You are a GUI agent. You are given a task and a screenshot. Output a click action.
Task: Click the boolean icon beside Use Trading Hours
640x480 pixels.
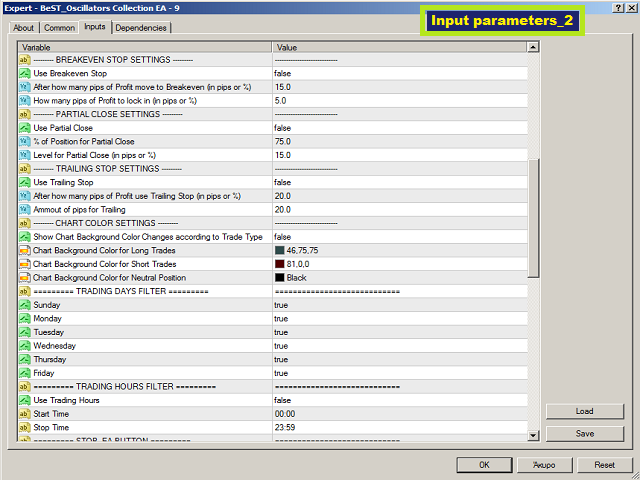(x=25, y=400)
